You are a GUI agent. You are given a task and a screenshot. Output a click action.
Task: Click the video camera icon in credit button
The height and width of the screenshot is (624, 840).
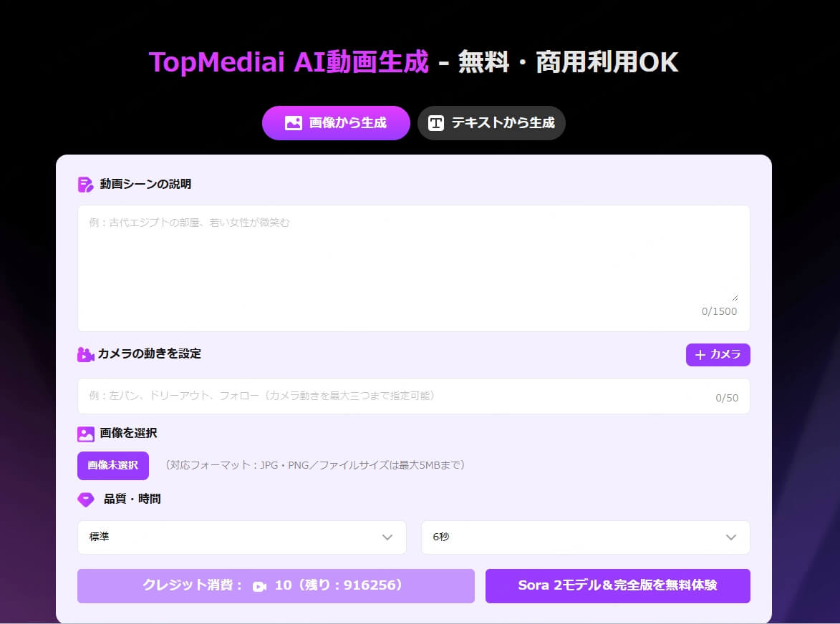(x=259, y=586)
